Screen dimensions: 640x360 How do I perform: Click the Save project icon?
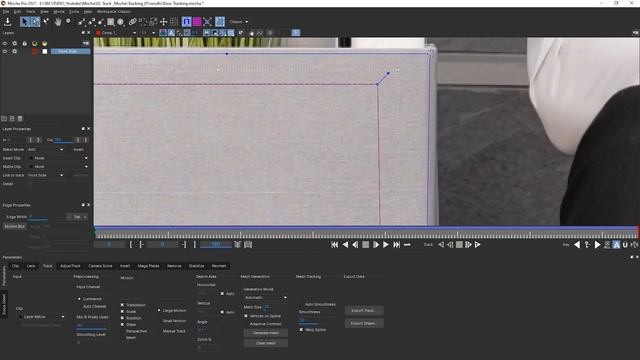tap(7, 22)
